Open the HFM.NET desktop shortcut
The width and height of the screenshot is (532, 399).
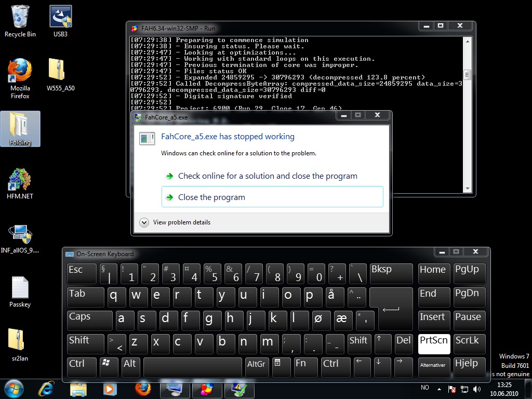(20, 183)
